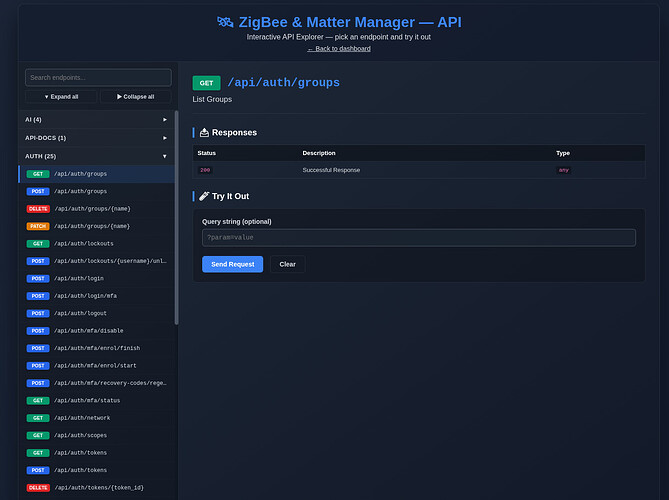Click the /api/auth/groups heading path
669x500 pixels.
coord(283,82)
